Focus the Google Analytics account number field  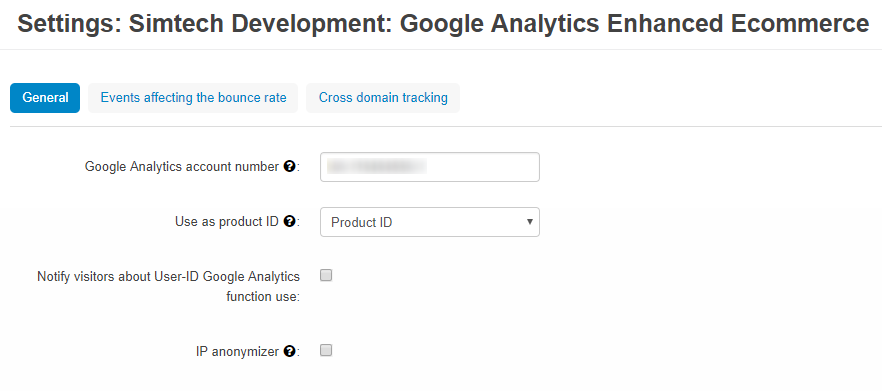[430, 167]
